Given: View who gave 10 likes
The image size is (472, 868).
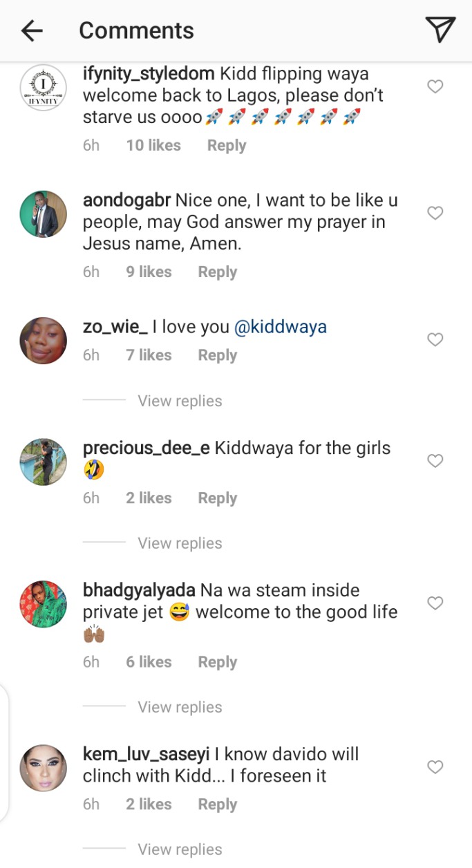Looking at the screenshot, I should coord(153,146).
